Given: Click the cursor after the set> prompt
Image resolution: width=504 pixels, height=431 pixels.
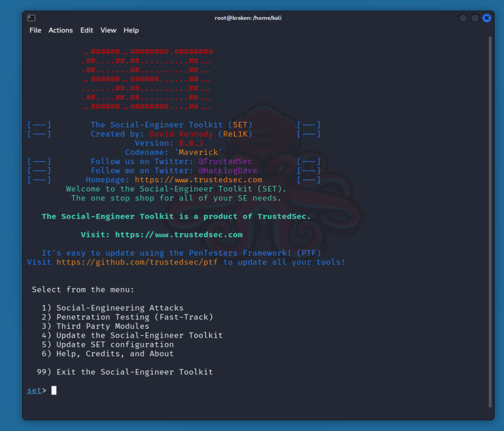Looking at the screenshot, I should click(54, 391).
